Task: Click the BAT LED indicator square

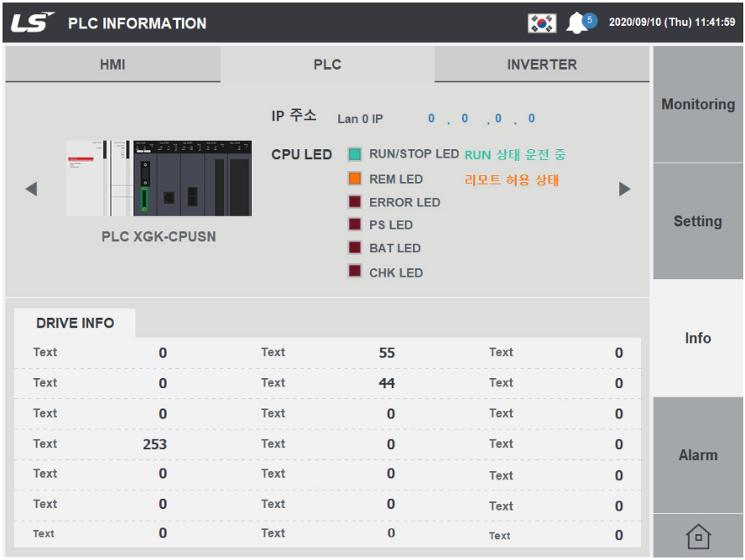Action: coord(354,247)
